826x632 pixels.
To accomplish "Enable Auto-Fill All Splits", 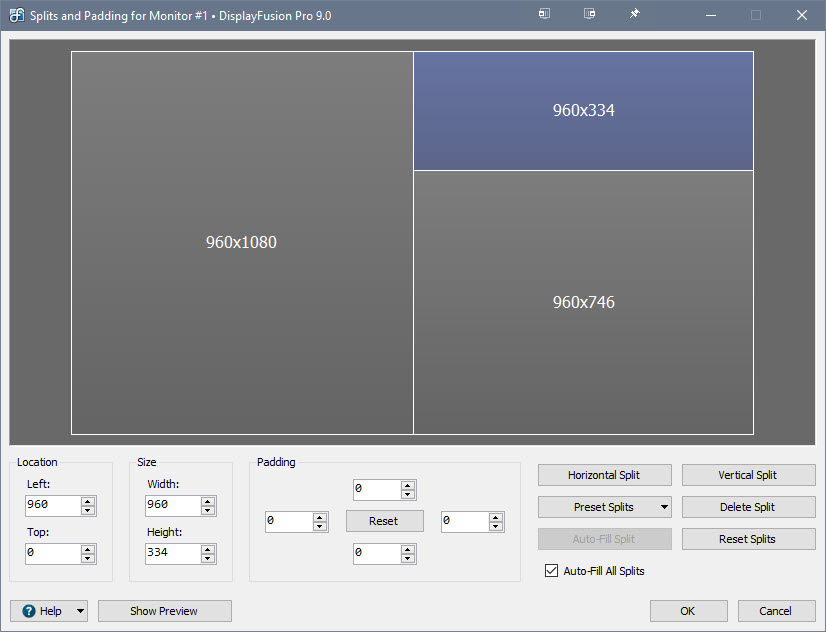I will 551,571.
